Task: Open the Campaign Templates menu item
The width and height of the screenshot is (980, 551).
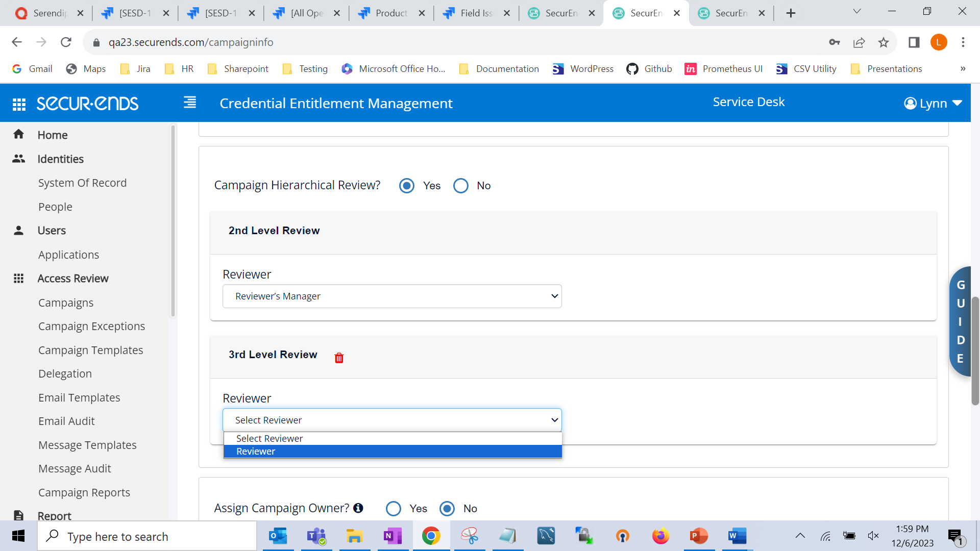Action: tap(90, 350)
